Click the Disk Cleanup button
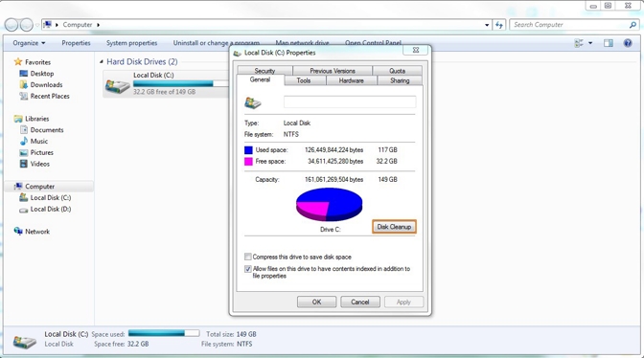644x358 pixels. [x=394, y=227]
